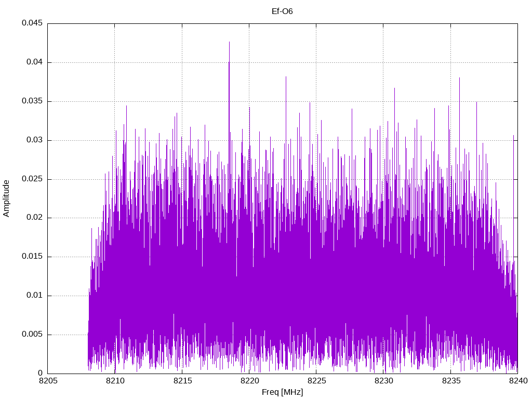532x399 pixels.
Task: Select the 8220 x-axis tick label
Action: [249, 381]
